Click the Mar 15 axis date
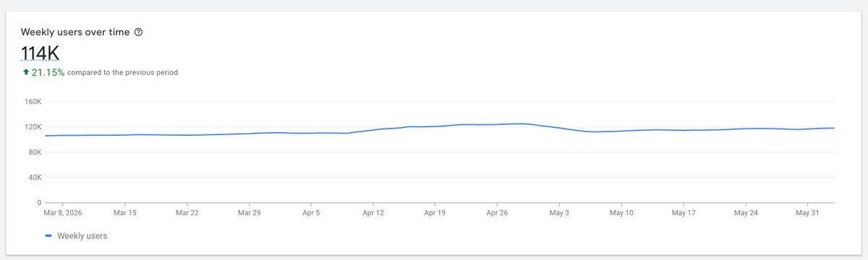This screenshot has height=260, width=868. click(x=125, y=213)
